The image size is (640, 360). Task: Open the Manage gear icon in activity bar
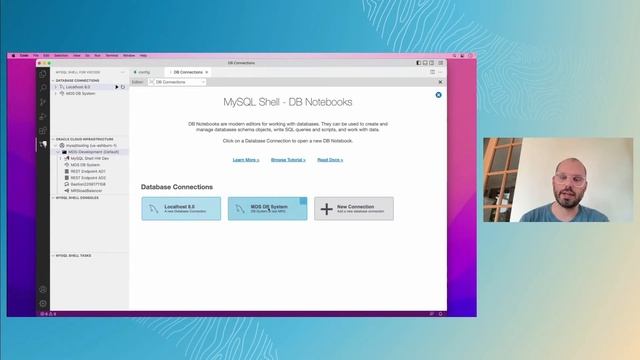pyautogui.click(x=43, y=303)
